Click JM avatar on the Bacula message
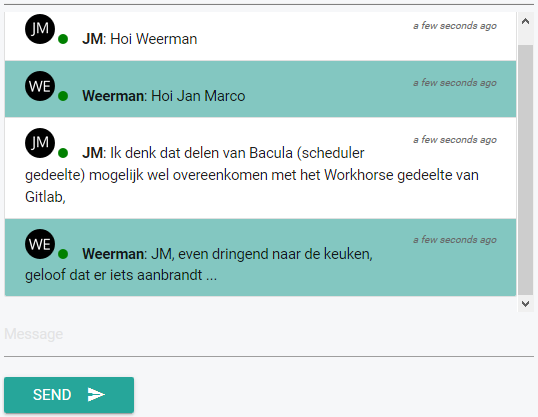Screen dimensions: 538x417 [40, 143]
